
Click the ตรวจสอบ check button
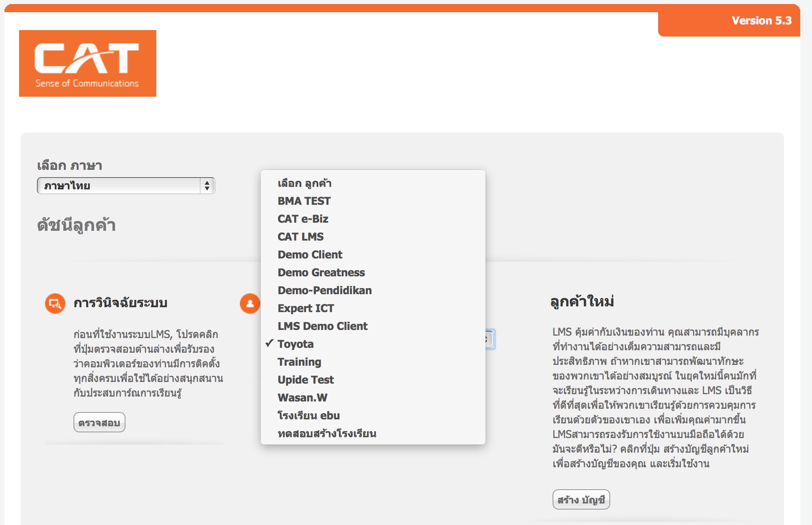[x=99, y=423]
